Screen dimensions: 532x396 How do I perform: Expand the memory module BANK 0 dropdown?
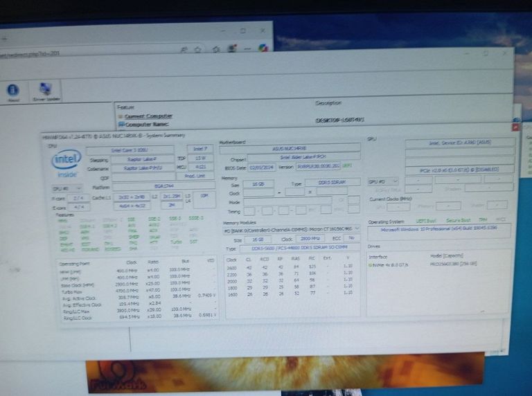[291, 228]
